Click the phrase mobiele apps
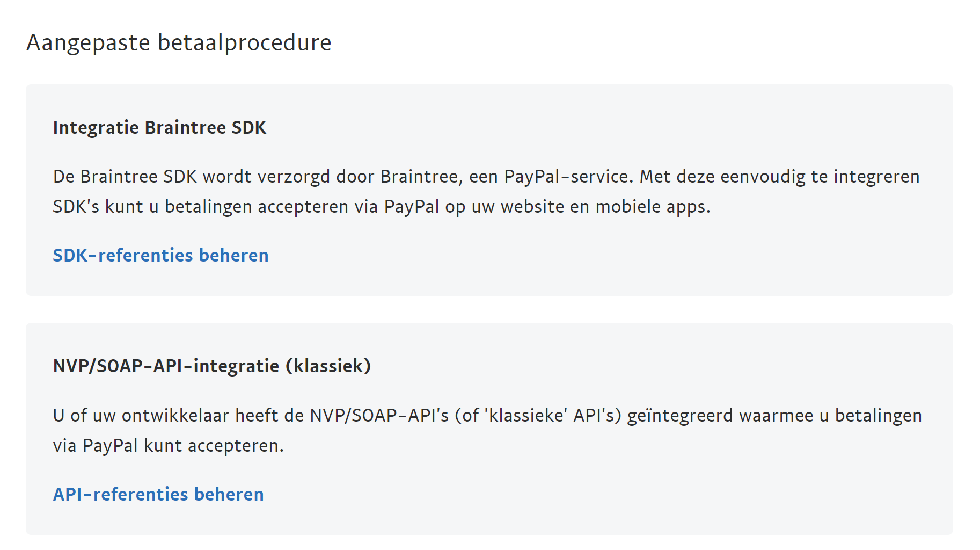980x550 pixels. [x=653, y=207]
